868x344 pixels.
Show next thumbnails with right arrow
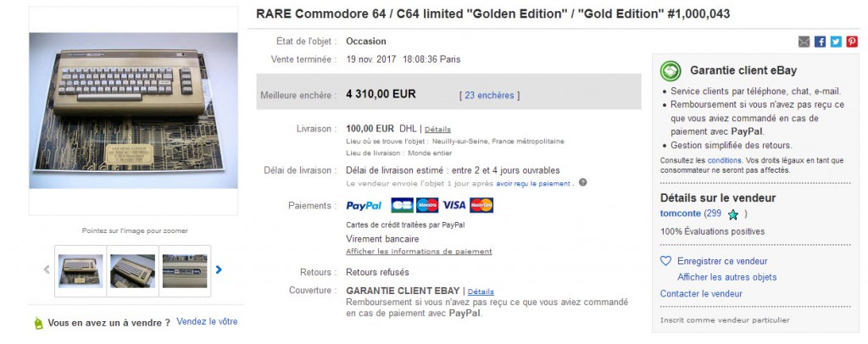219,270
